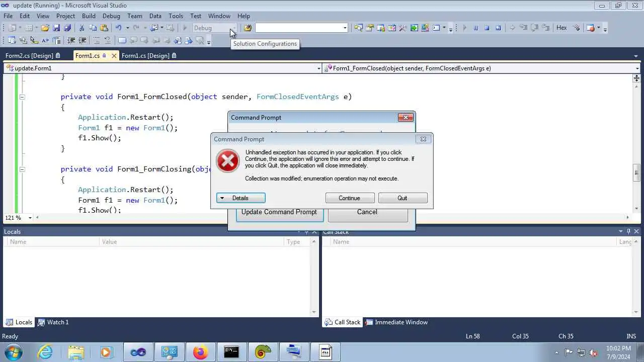Open the Build menu
The width and height of the screenshot is (644, 362).
click(x=89, y=16)
